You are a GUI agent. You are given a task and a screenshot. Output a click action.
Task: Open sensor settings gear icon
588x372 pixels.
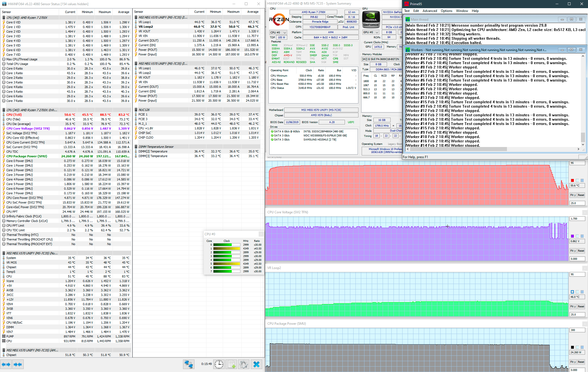point(244,364)
